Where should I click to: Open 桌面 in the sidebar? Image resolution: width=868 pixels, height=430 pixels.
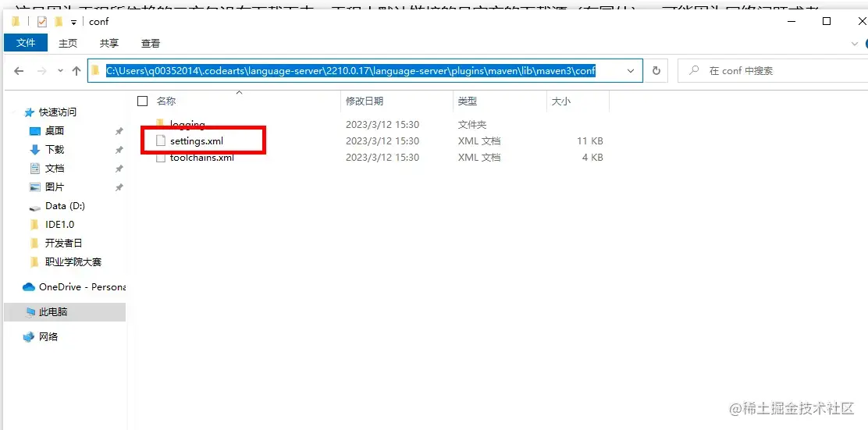[55, 130]
